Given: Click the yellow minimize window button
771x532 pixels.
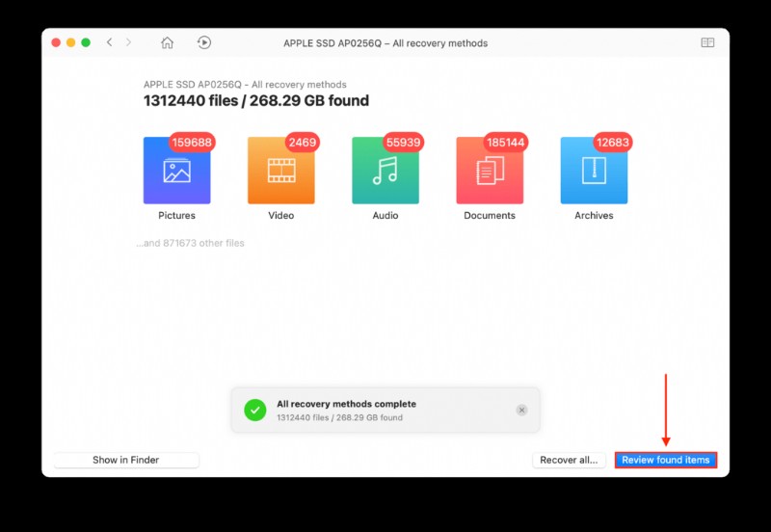Looking at the screenshot, I should 70,42.
